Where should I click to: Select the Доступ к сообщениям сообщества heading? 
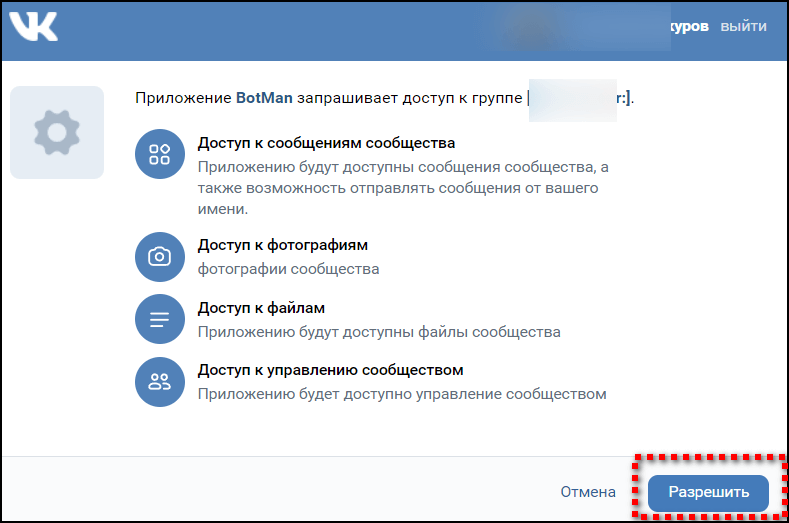tap(326, 143)
